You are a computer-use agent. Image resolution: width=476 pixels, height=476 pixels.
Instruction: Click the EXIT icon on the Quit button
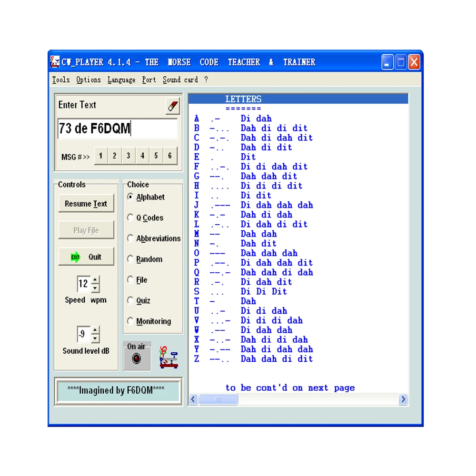(75, 257)
